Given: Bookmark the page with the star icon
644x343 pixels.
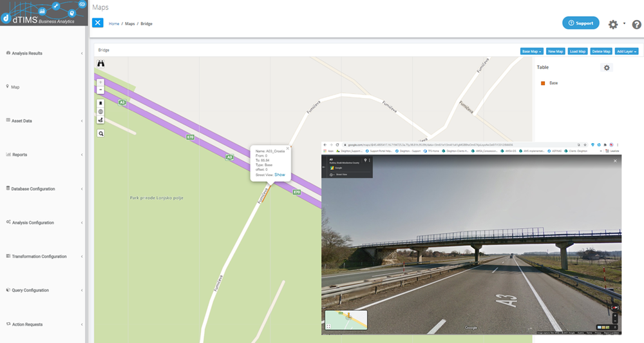Looking at the screenshot, I should (585, 145).
